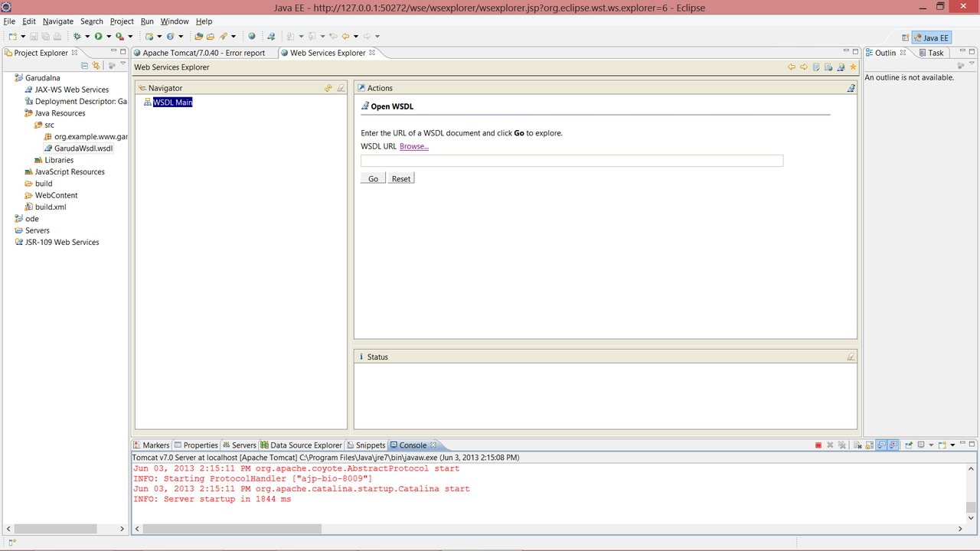This screenshot has height=551, width=980.
Task: Click the Favorites star icon in Web Services Explorer
Action: 853,67
